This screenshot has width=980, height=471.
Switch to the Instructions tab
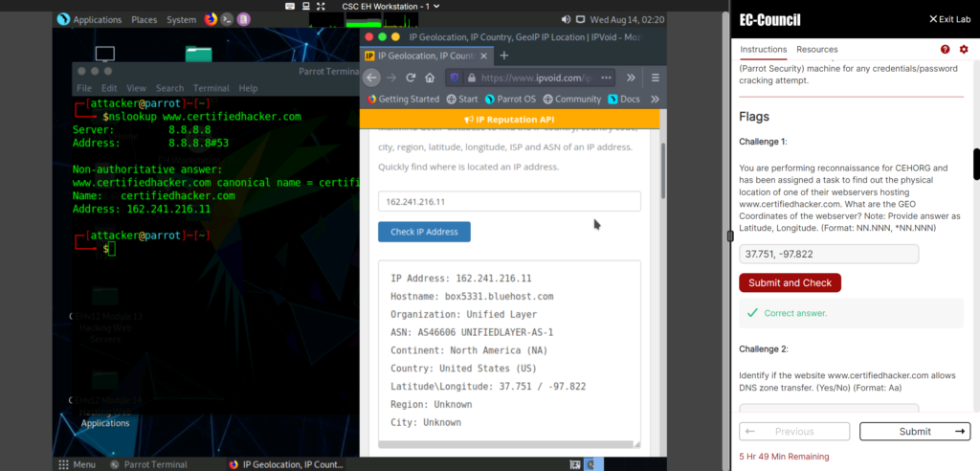click(763, 50)
